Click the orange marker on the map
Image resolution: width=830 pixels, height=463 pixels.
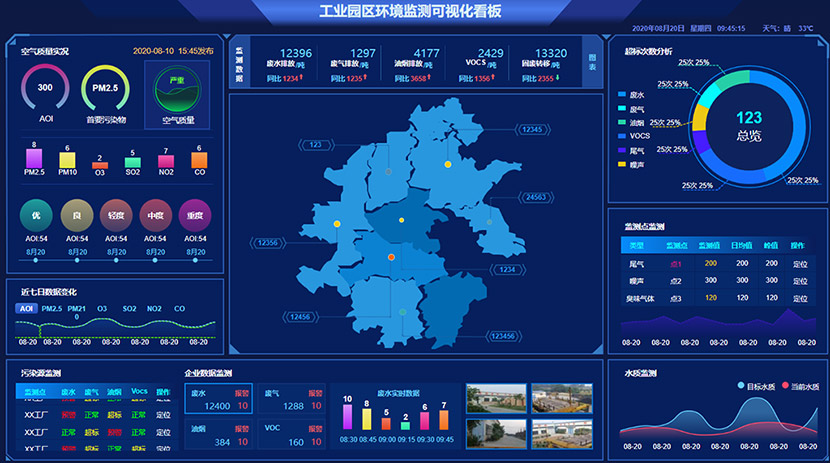click(392, 258)
